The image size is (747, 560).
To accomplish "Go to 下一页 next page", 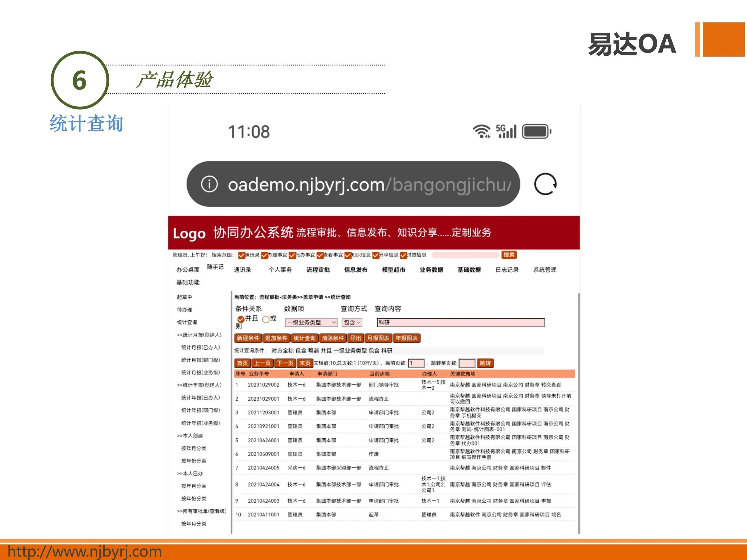I will pyautogui.click(x=285, y=363).
